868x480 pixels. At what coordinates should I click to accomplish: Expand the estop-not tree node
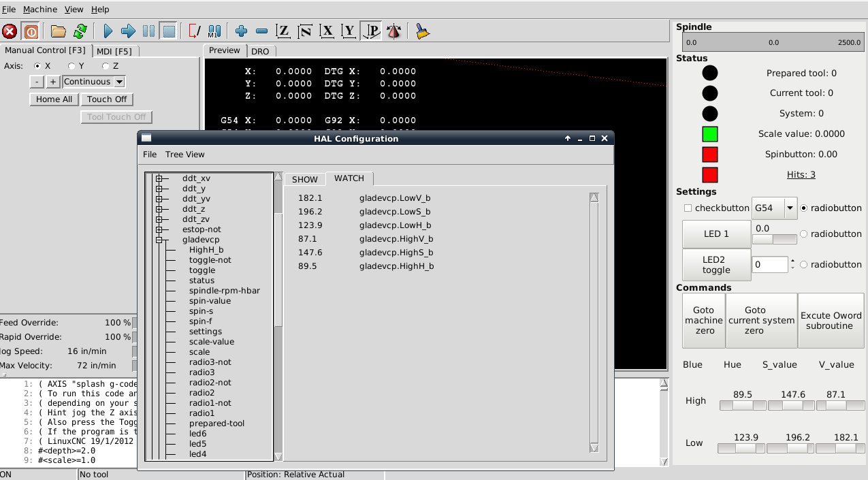click(159, 229)
